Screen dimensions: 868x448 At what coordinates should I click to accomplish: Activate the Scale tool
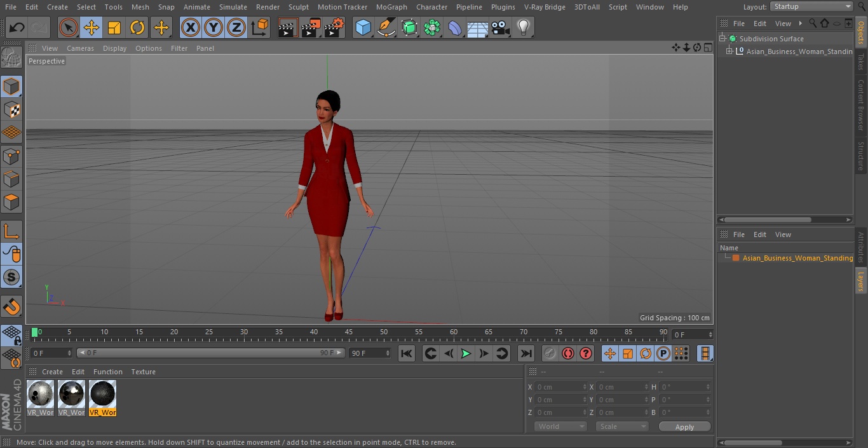pos(114,28)
